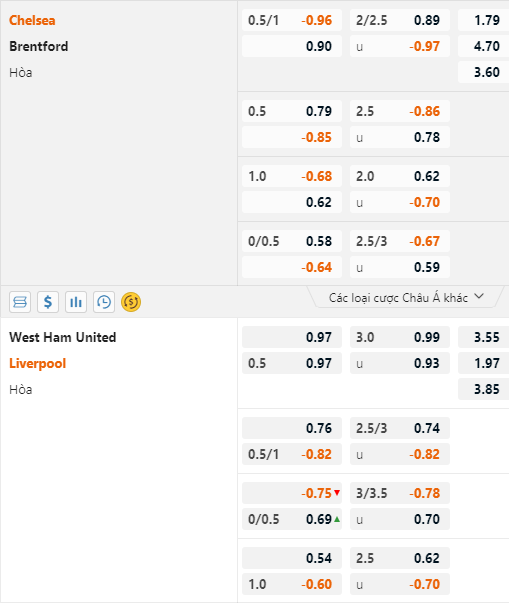Expand 'Các loại cược Châu Á khác' dropdown
Screen dimensions: 509x603
(x=406, y=297)
